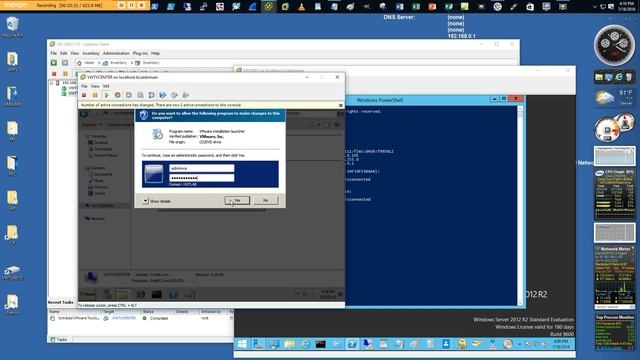Click first Inventory breadcrumb in vSphere Client
Viewport: 640px width, 360px height.
(x=115, y=63)
